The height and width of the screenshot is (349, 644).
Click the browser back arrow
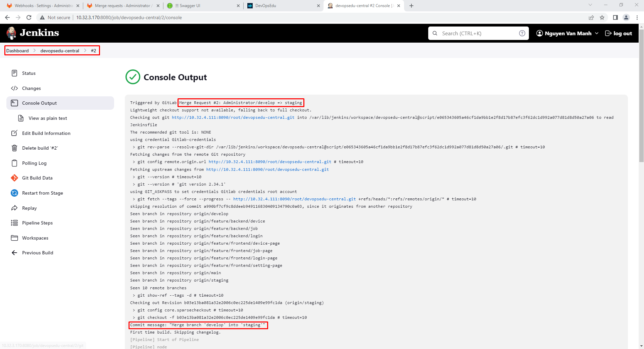pos(7,17)
